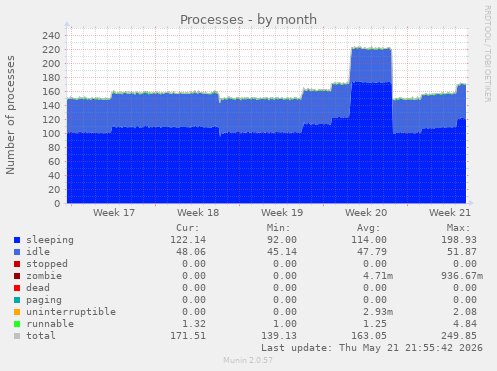Image resolution: width=497 pixels, height=371 pixels.
Task: Click runnable average value 1.25
Action: [375, 324]
